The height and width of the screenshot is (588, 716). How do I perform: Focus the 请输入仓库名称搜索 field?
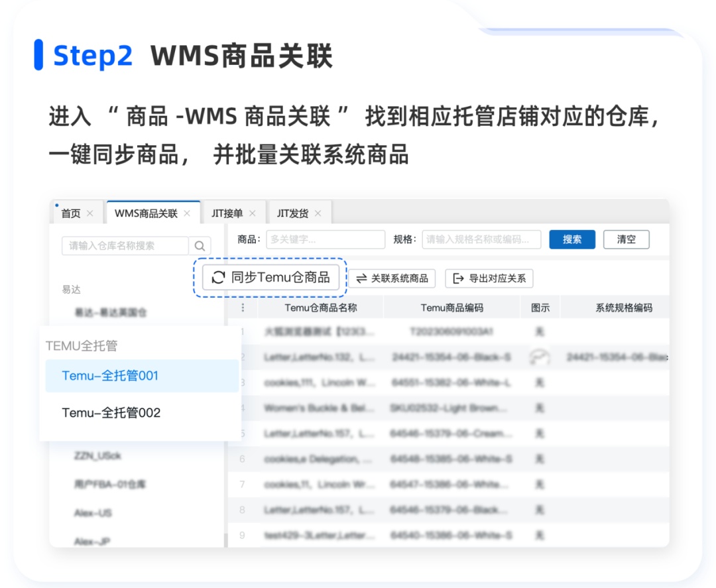tap(125, 246)
